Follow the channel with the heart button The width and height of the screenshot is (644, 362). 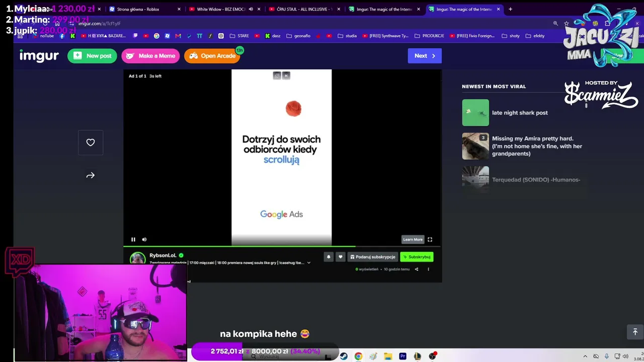(340, 257)
